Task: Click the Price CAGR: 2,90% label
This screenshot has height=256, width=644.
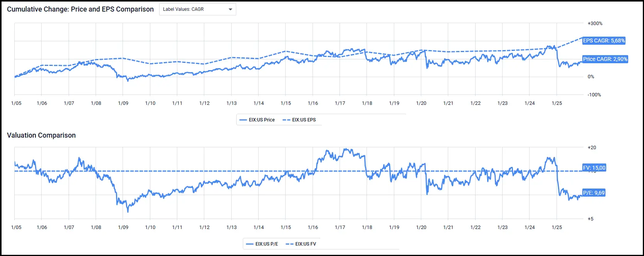Action: pos(605,59)
